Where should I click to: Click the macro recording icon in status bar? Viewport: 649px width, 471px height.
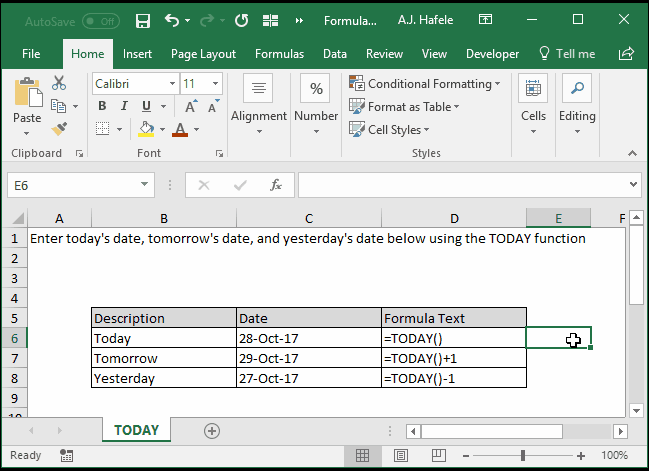pyautogui.click(x=66, y=455)
